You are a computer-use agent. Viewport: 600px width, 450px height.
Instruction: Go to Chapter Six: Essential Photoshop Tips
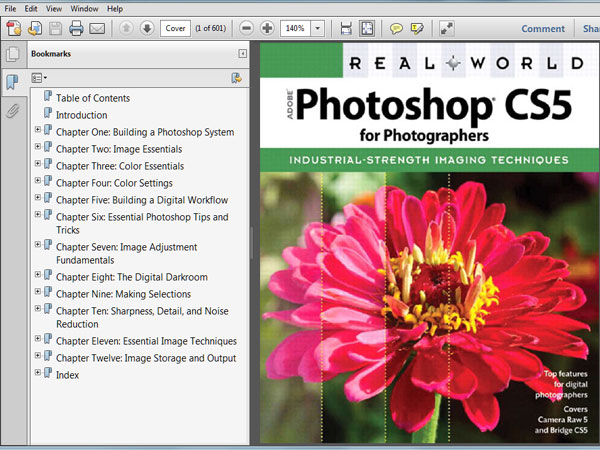click(142, 223)
